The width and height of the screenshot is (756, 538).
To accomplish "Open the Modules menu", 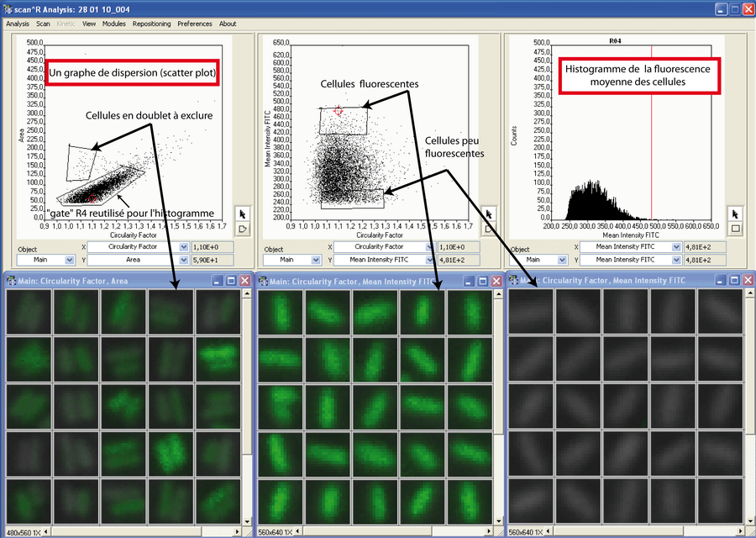I will click(x=115, y=24).
